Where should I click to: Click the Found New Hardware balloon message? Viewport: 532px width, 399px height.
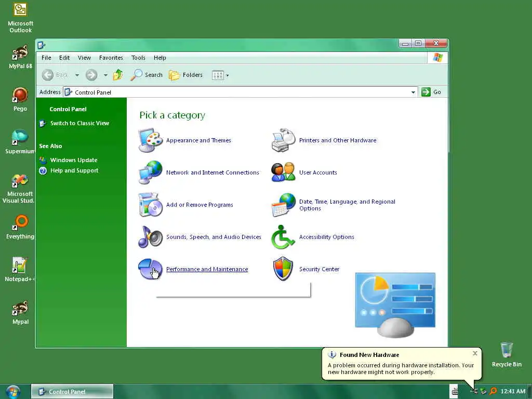(x=401, y=368)
